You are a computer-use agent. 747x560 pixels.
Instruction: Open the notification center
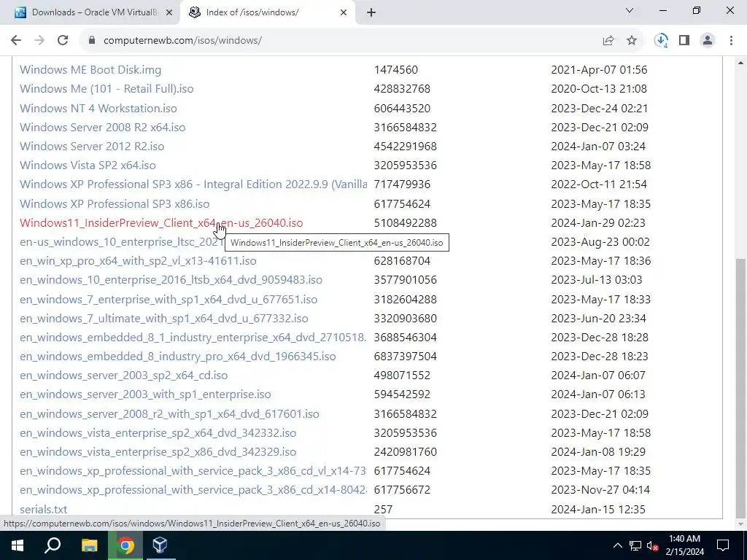723,545
